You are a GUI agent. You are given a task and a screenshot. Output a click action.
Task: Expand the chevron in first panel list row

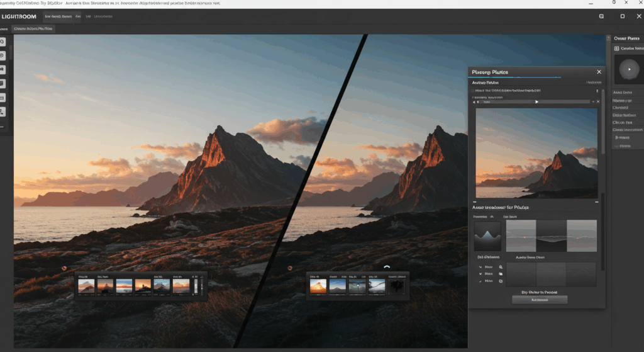tap(480, 267)
